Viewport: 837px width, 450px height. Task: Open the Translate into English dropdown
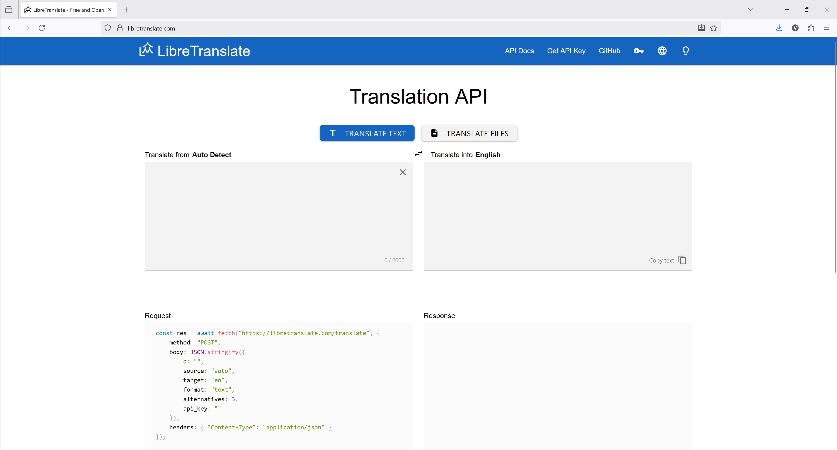coord(488,155)
